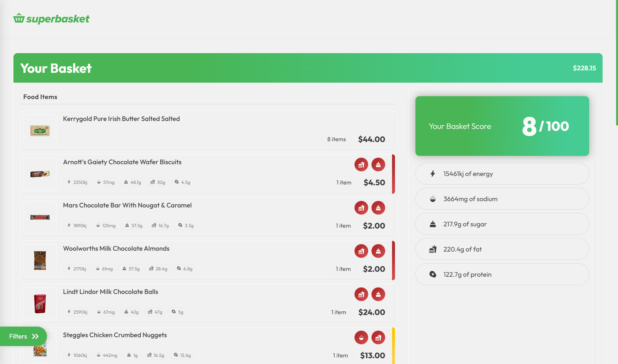
Task: Click the superbasket logo
Action: [x=51, y=19]
